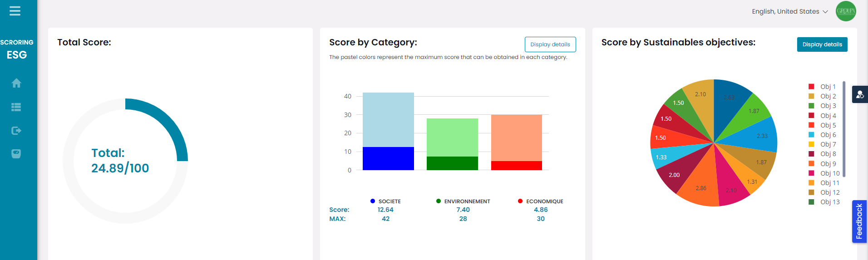Toggle ENVIRONNEMENT series in chart legend

pos(463,201)
